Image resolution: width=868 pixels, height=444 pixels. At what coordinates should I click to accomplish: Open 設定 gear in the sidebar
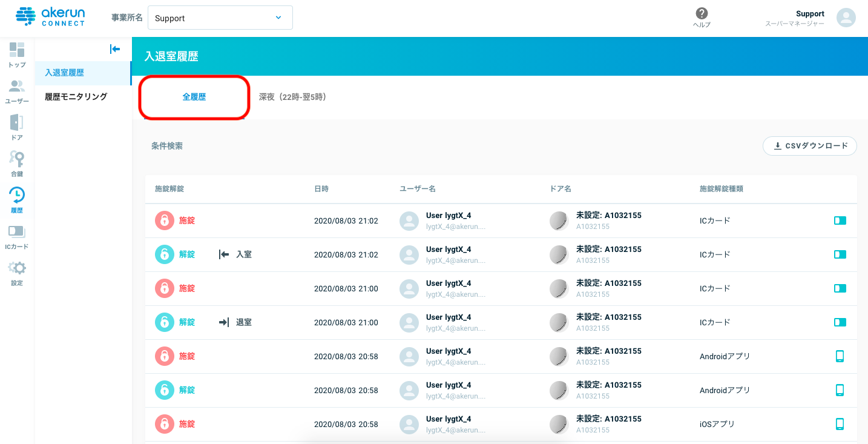[17, 273]
